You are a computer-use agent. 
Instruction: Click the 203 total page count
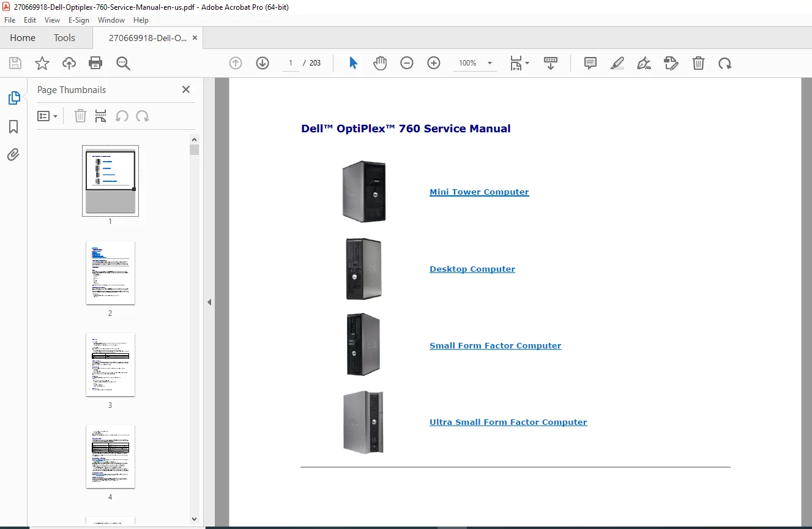(x=315, y=63)
